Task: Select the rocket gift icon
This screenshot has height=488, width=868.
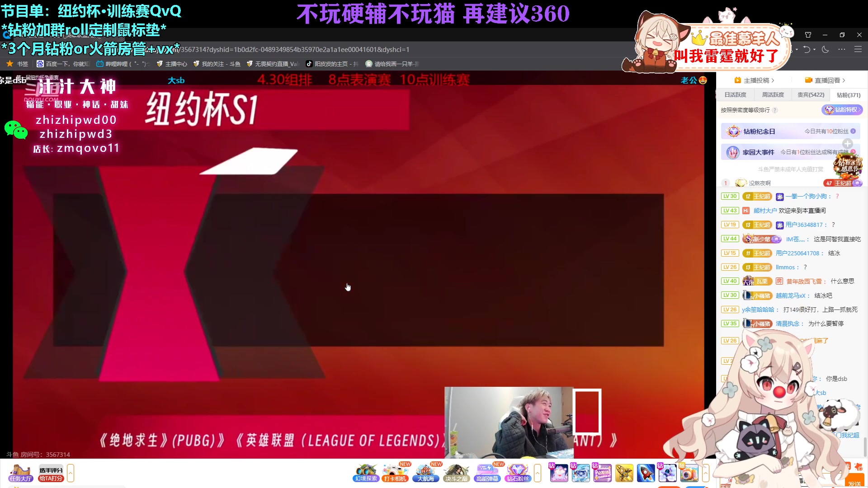Action: pos(646,473)
